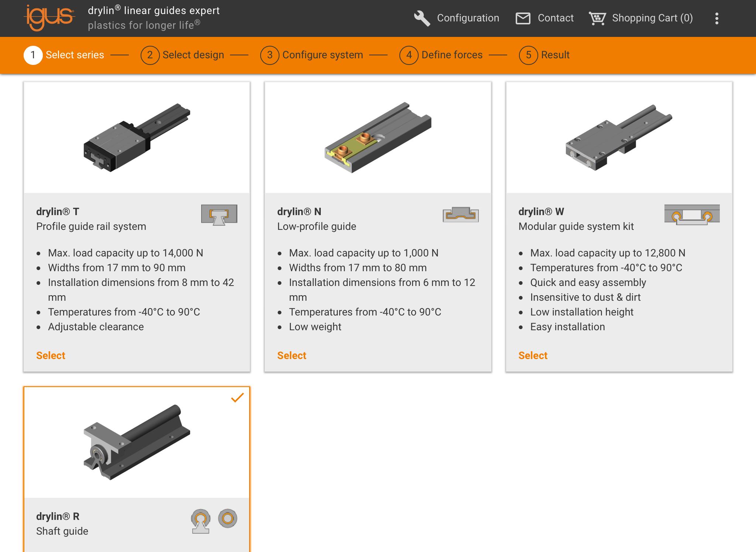756x552 pixels.
Task: Jump to step 4 Define forces
Action: coord(441,55)
